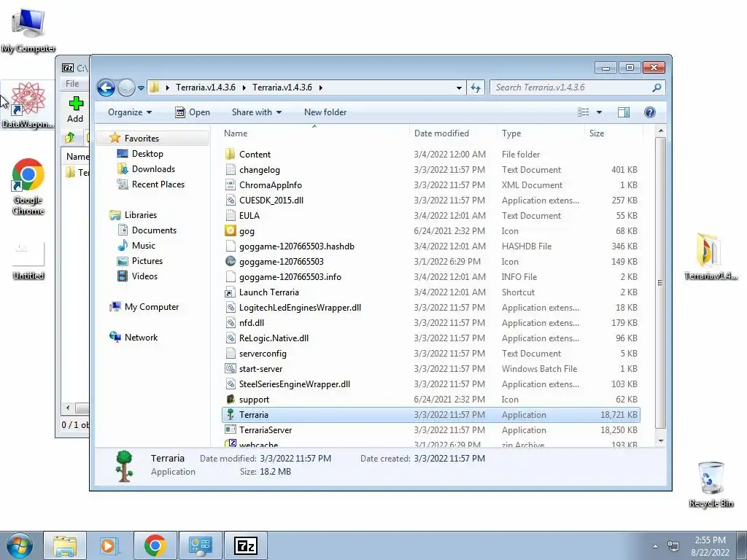Open the Explorer help icon
Screen dimensions: 747x560
tap(649, 112)
